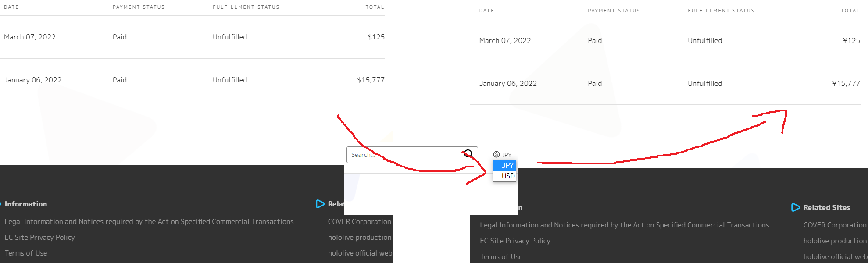
Task: Click the PAYMENT STATUS column header above $125
Action: coord(139,7)
